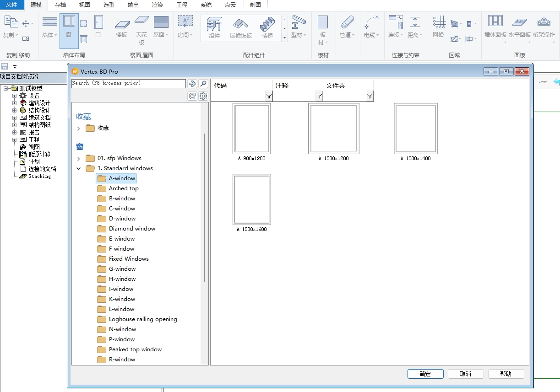This screenshot has height=392, width=560.
Task: Open the B-window folder
Action: 122,199
